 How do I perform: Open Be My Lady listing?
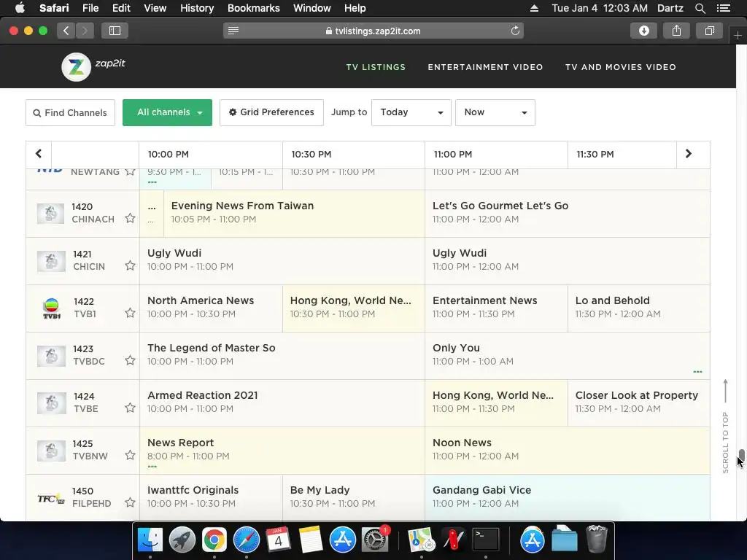click(354, 497)
